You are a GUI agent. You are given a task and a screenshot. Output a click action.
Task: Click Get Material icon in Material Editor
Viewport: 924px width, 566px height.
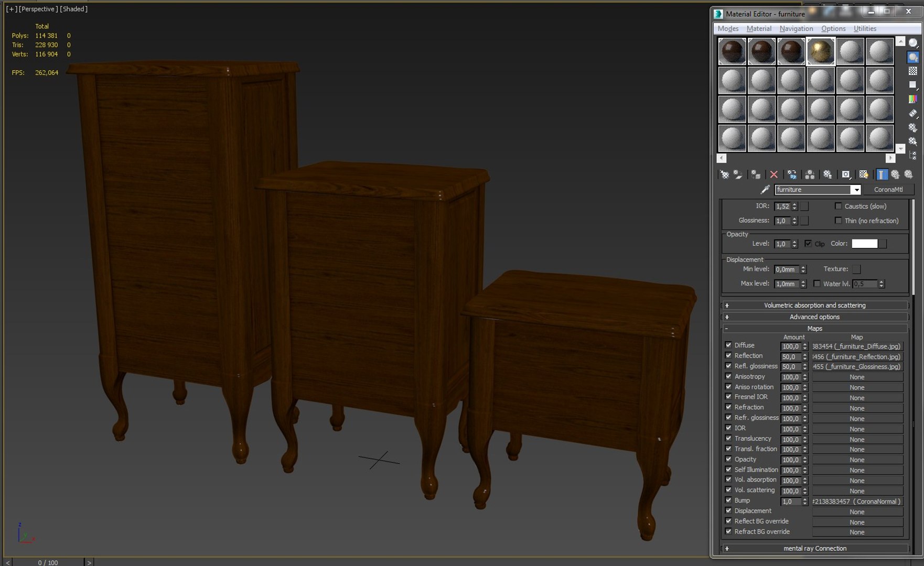tap(725, 175)
